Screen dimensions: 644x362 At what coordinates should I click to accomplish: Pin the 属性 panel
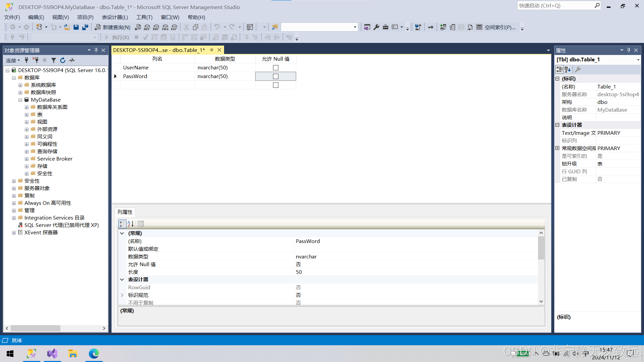(x=628, y=50)
